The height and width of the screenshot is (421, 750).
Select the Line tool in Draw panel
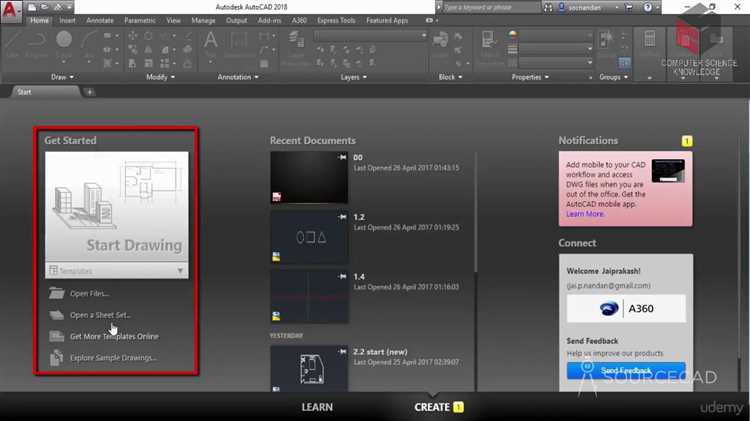point(13,45)
